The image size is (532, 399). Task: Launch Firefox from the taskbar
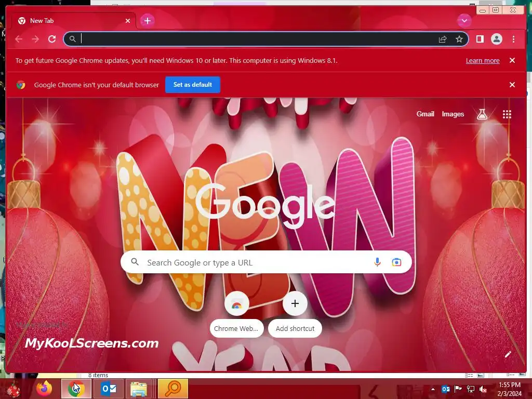[x=44, y=389]
